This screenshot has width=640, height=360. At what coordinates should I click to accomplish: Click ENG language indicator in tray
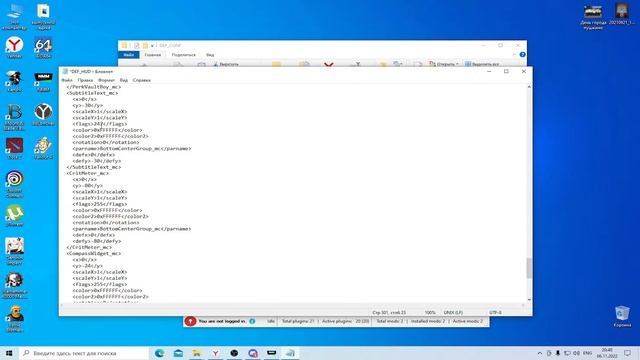pyautogui.click(x=587, y=353)
